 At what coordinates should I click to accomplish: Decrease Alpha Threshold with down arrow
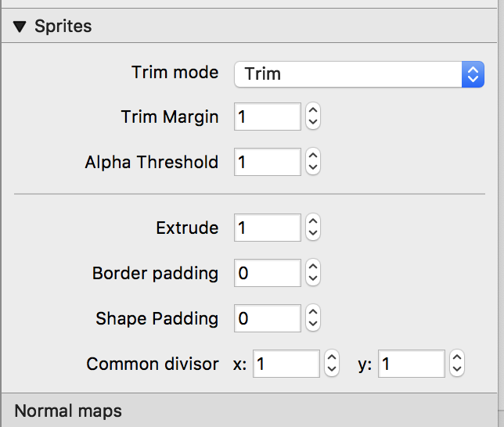point(313,169)
